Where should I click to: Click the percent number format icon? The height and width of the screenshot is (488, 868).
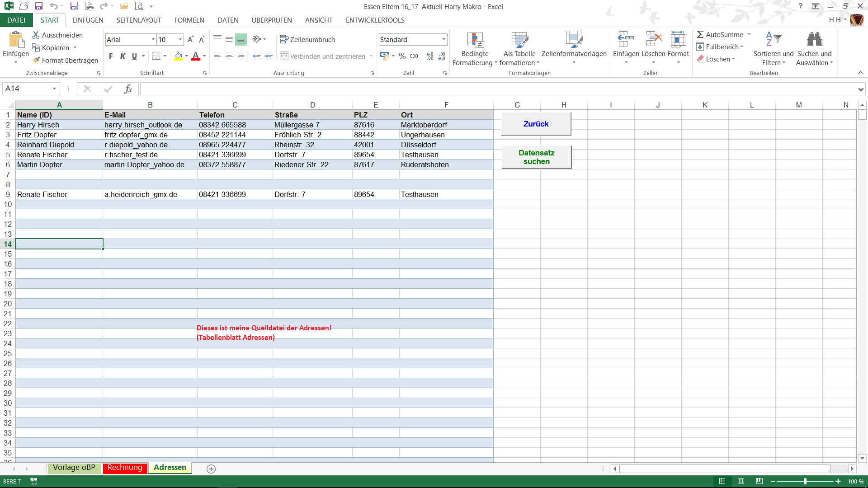[402, 56]
